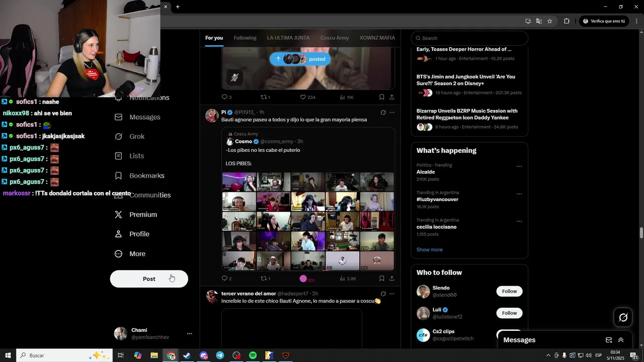This screenshot has height=362, width=644.
Task: Click install app icon in address bar
Action: (528, 21)
